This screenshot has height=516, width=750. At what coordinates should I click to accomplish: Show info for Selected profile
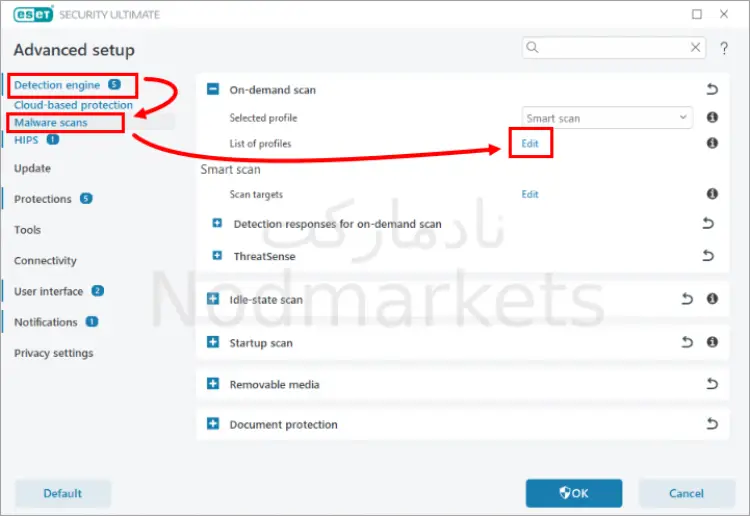(712, 117)
